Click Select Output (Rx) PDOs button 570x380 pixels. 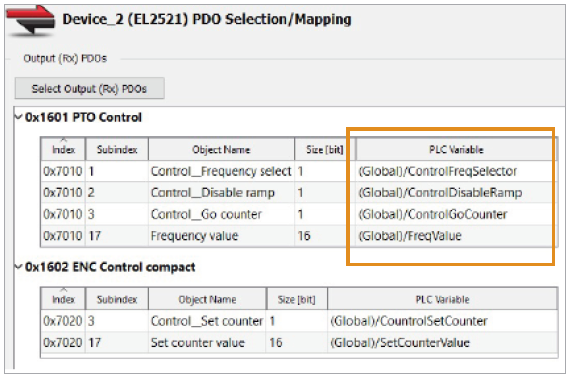[89, 88]
